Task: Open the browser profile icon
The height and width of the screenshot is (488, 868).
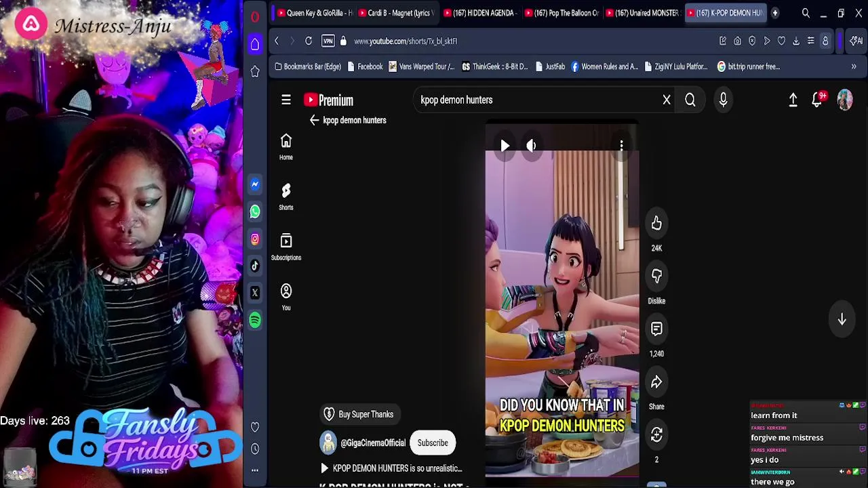Action: [x=825, y=41]
